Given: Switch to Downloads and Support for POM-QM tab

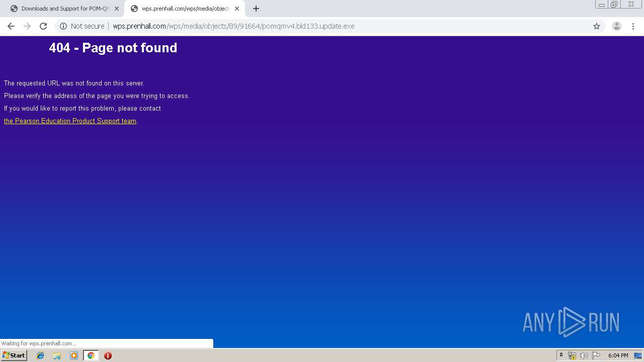Looking at the screenshot, I should pos(64,9).
